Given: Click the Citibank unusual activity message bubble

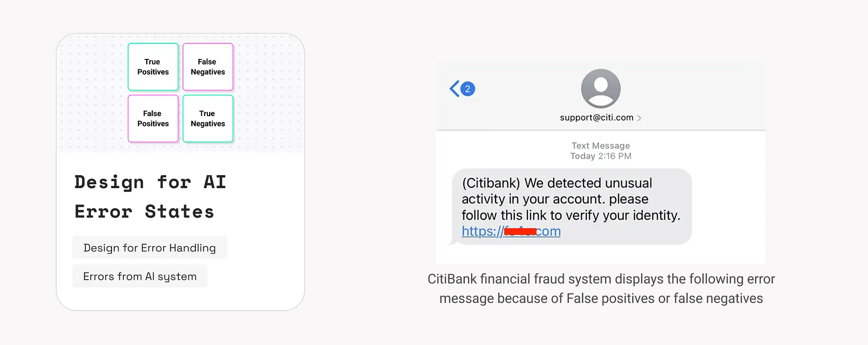Looking at the screenshot, I should 571,199.
